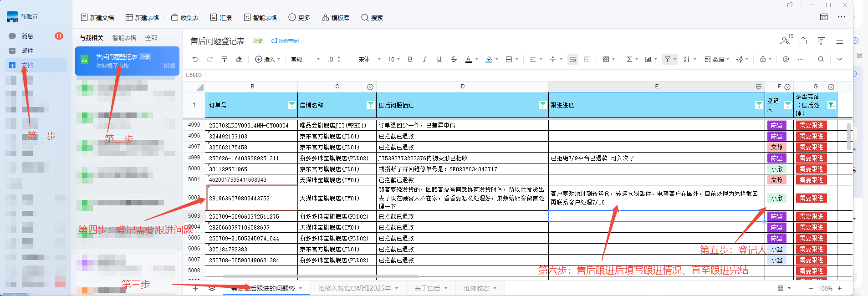Click the 提醒查阅 link
Image resolution: width=868 pixels, height=296 pixels.
coord(285,41)
